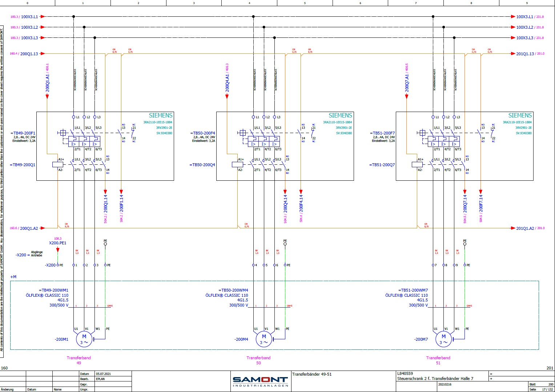Click the Transferbänder 49-51 page title
555x392 pixels.
coord(312,374)
